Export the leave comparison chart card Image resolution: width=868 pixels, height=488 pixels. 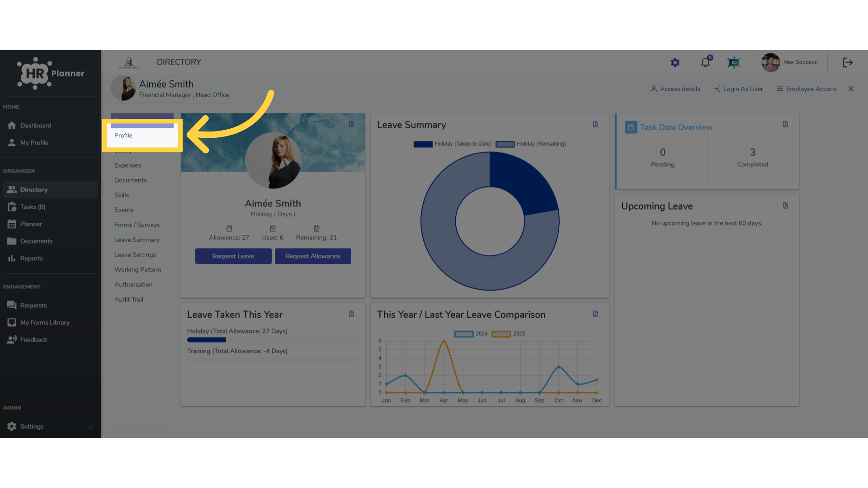coord(595,314)
